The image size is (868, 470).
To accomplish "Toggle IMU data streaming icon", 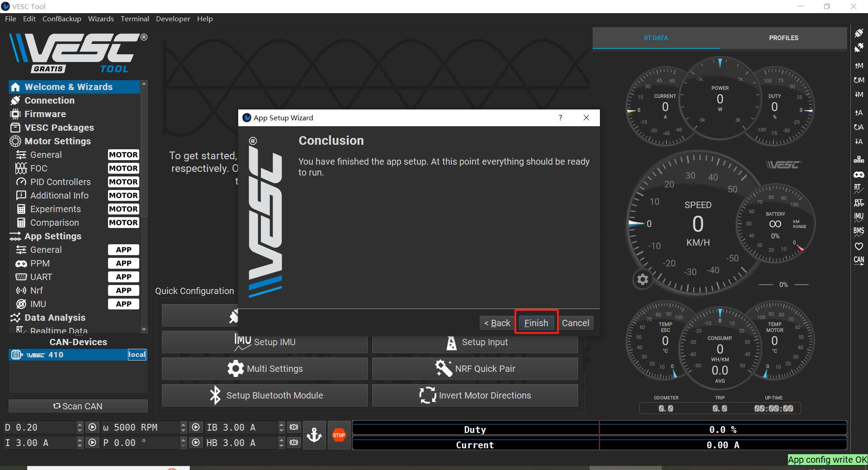I will point(859,218).
